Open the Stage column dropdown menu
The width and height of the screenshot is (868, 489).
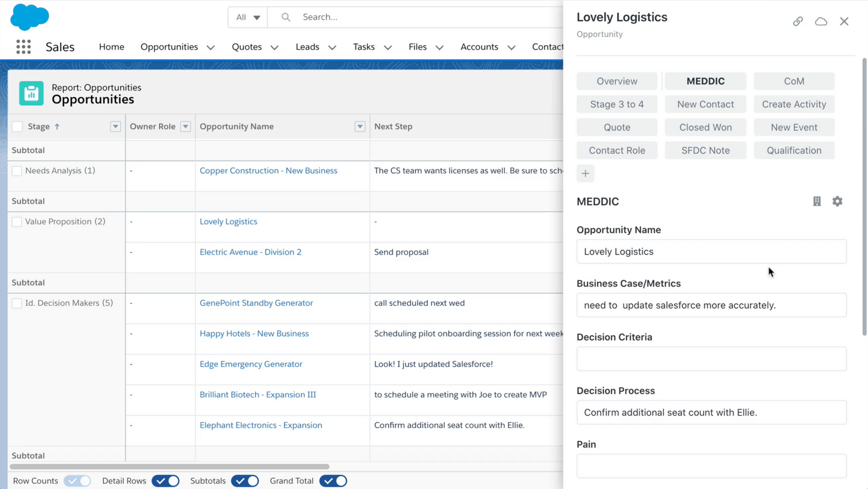click(x=115, y=126)
